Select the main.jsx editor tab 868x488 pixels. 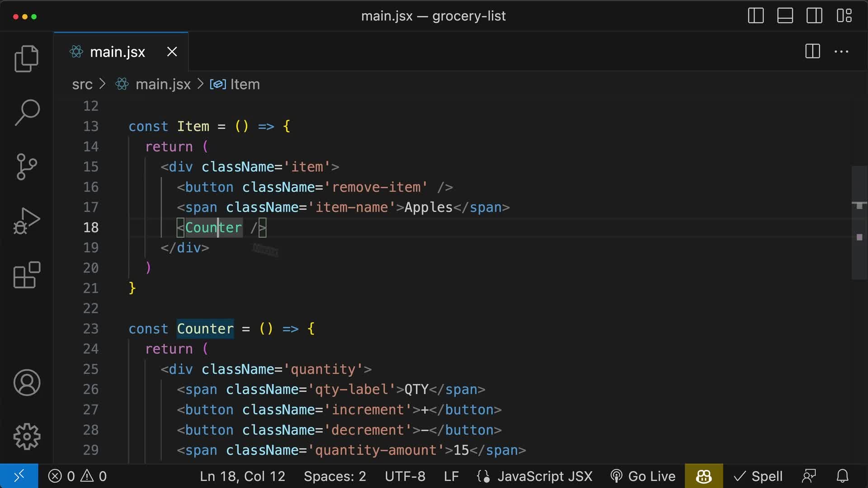pos(117,52)
